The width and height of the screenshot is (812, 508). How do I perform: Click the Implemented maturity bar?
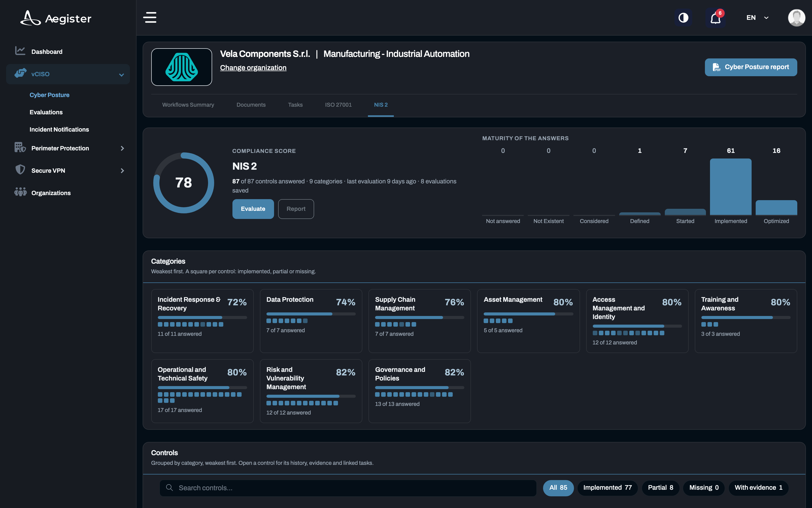click(731, 186)
